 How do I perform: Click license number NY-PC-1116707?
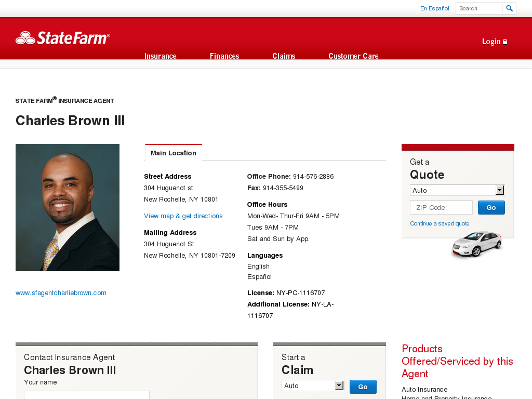pos(301,293)
